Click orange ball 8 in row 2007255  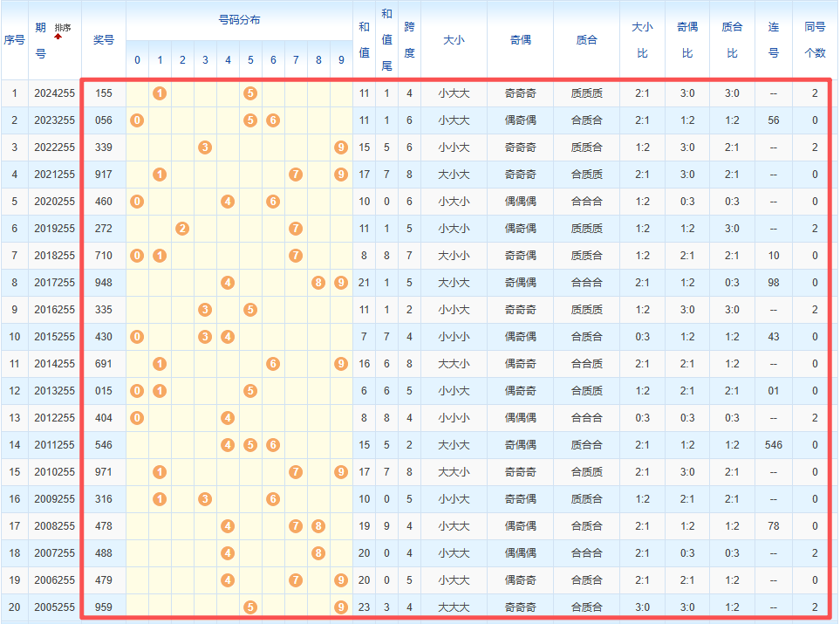click(x=318, y=553)
